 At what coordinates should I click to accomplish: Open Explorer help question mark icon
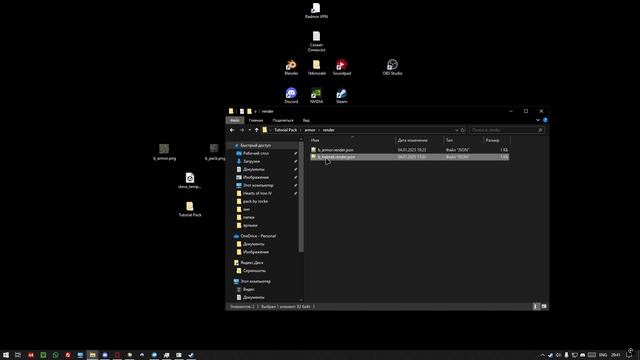545,120
